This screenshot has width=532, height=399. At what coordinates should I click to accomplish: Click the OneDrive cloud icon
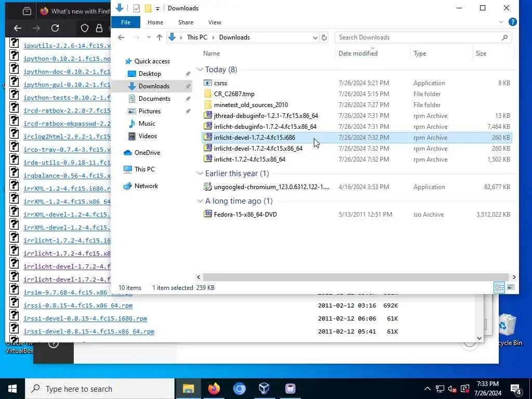coord(128,153)
